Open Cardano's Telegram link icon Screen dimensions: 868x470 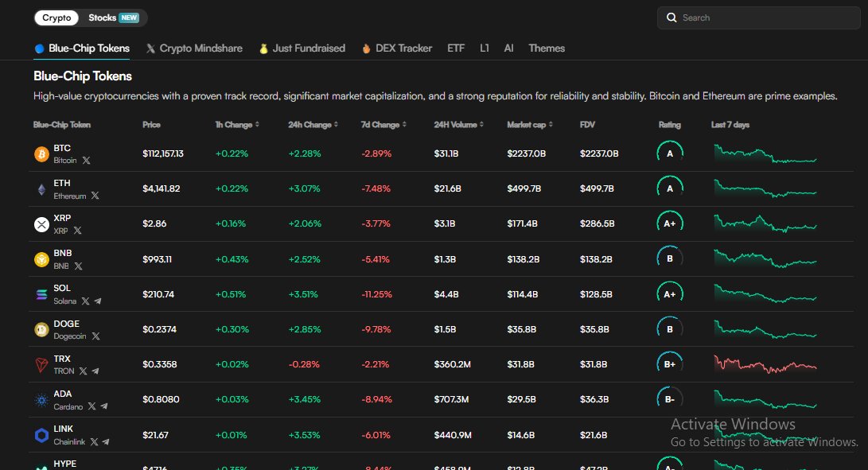pyautogui.click(x=104, y=406)
